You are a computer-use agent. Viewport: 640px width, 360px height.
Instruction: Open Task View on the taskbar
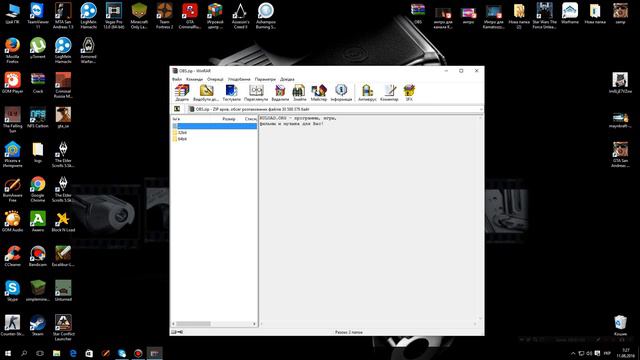(40, 353)
